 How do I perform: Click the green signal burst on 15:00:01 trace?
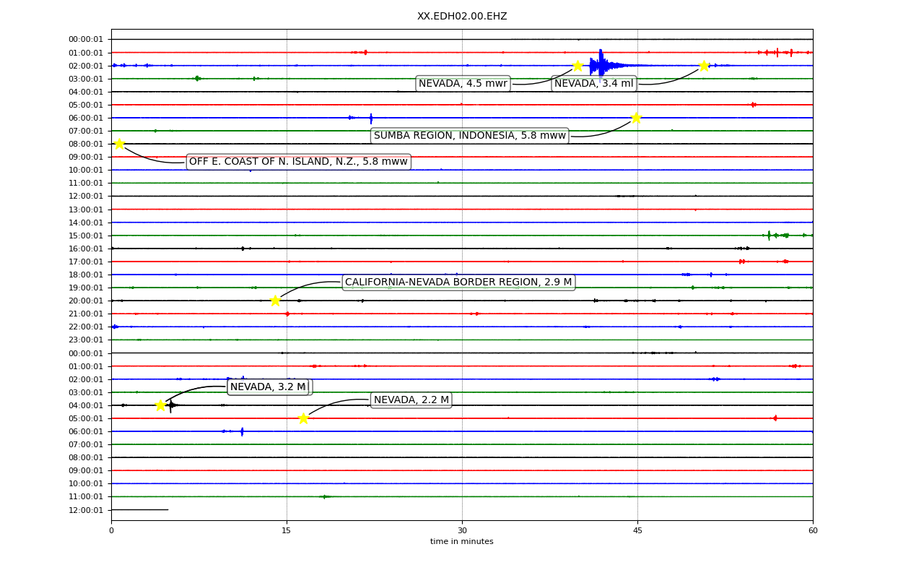click(777, 236)
